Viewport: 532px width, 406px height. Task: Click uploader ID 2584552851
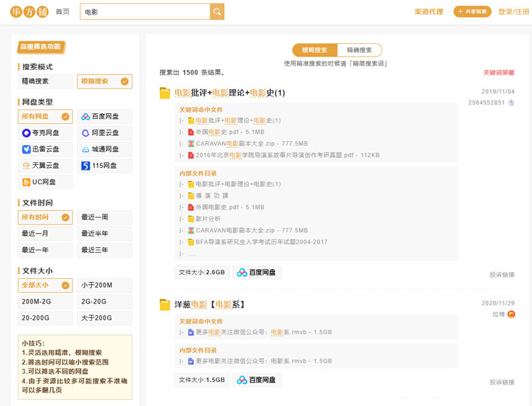point(487,102)
